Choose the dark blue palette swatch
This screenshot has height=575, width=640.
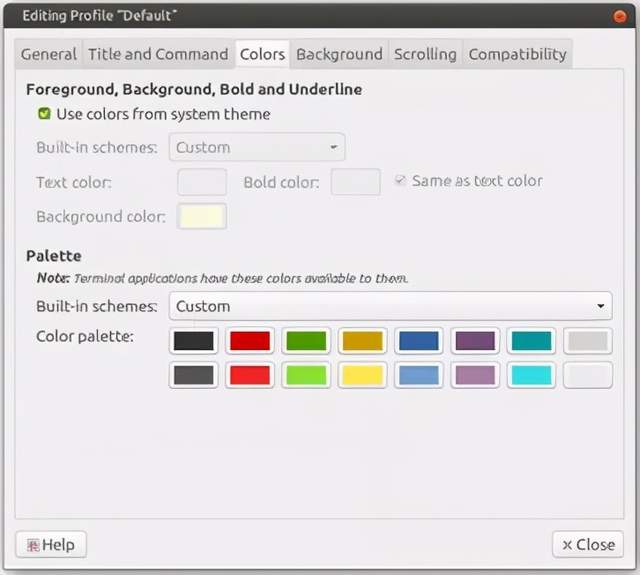(419, 341)
